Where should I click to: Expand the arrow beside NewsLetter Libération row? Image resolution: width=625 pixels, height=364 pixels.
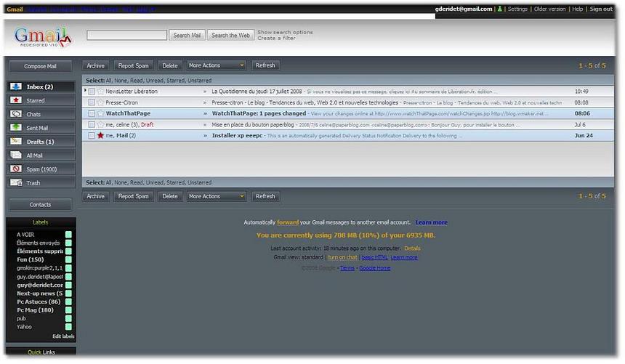[85, 91]
